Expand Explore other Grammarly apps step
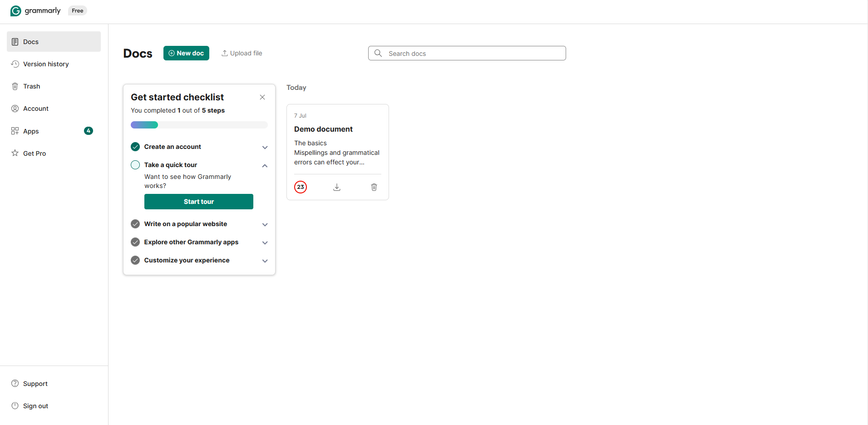The width and height of the screenshot is (868, 425). pyautogui.click(x=265, y=242)
